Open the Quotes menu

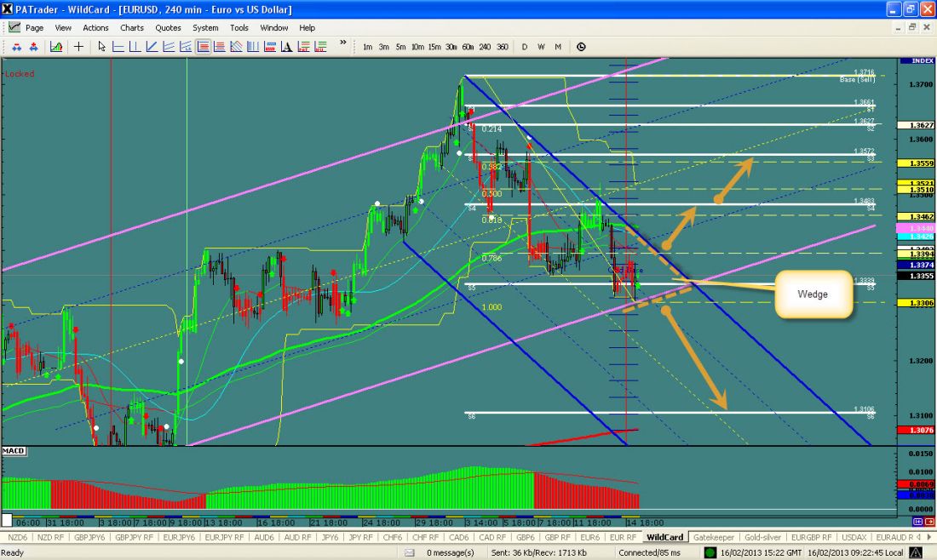168,28
